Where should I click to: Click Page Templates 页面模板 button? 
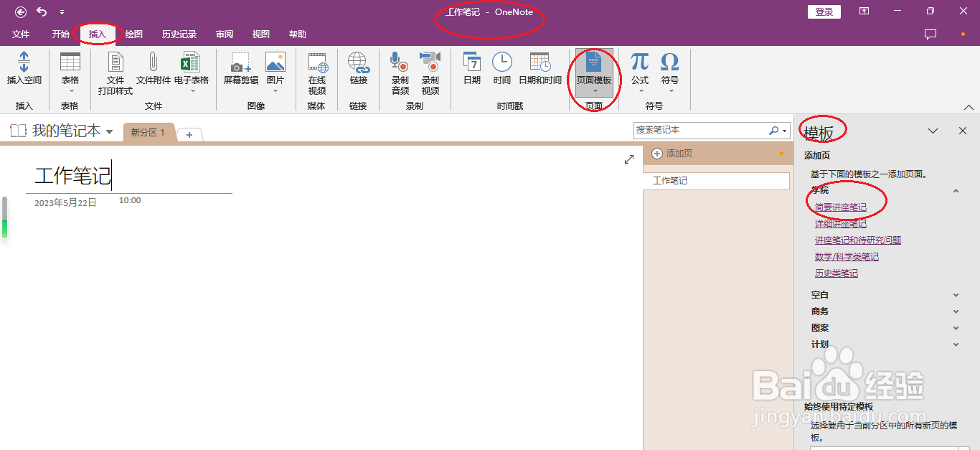[594, 72]
